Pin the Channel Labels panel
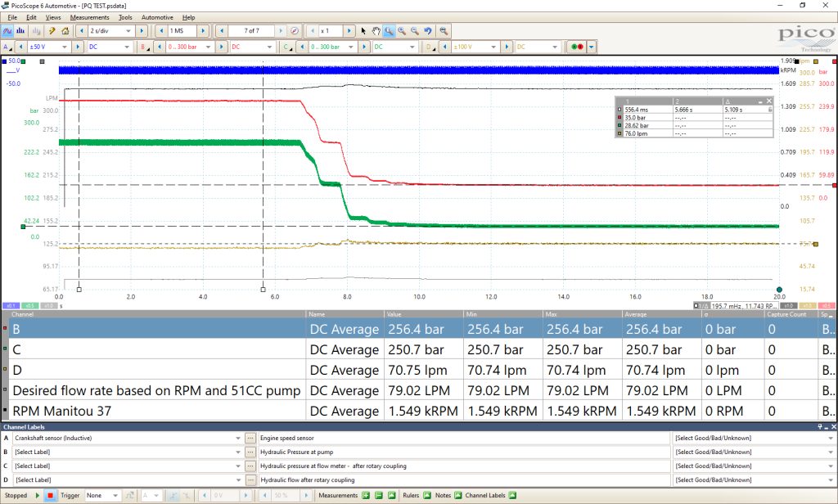Screen dimensions: 838x504 (x=820, y=427)
